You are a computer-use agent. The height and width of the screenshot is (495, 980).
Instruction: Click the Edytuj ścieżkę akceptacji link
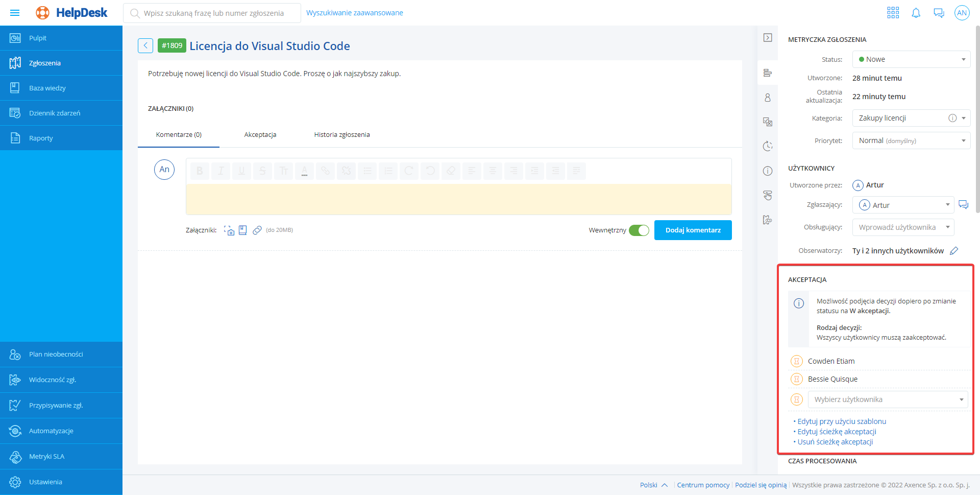(x=837, y=432)
